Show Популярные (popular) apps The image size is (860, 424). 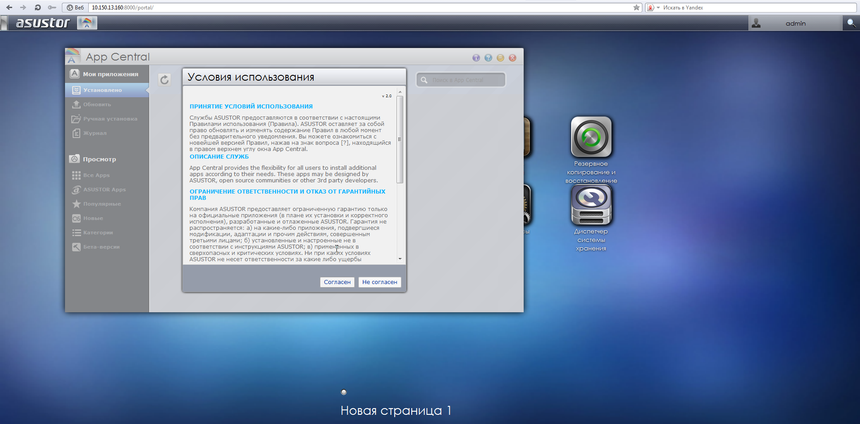(101, 203)
